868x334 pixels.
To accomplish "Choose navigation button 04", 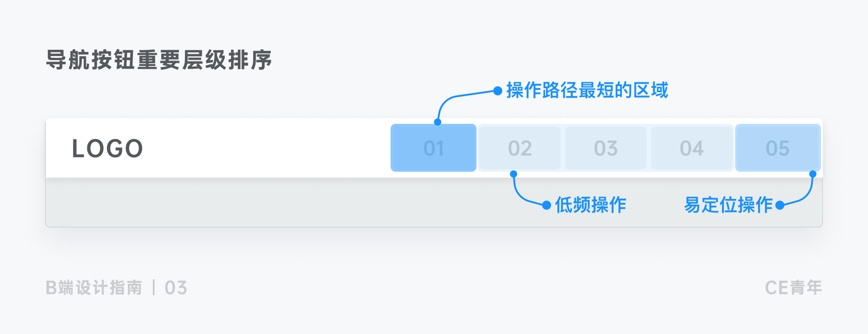I will (692, 148).
